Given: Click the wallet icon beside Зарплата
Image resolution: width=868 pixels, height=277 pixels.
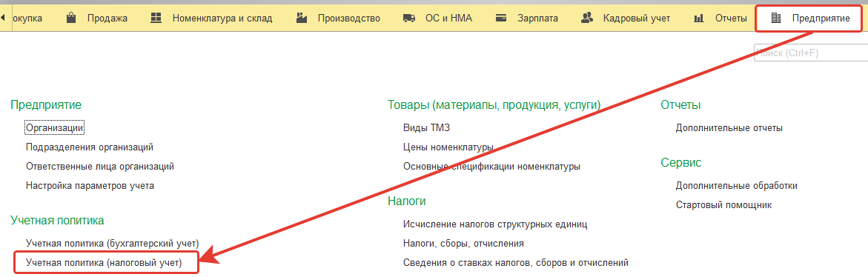Looking at the screenshot, I should 501,18.
